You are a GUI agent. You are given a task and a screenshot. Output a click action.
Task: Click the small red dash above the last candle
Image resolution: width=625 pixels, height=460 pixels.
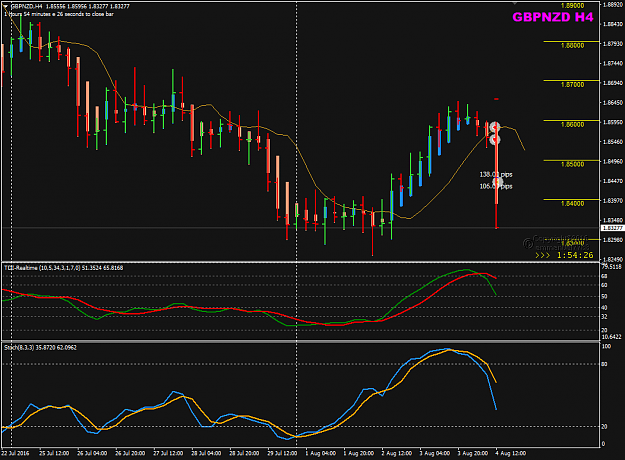[496, 98]
